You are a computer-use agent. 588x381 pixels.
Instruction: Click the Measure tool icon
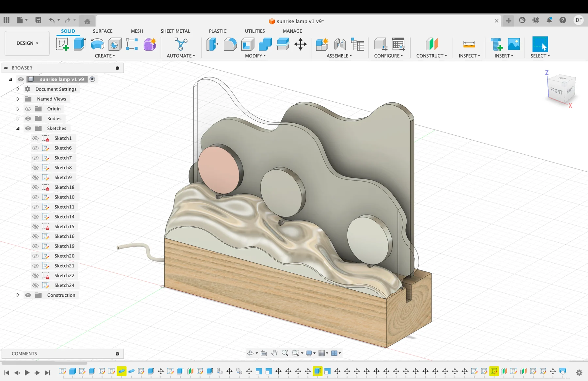[469, 44]
